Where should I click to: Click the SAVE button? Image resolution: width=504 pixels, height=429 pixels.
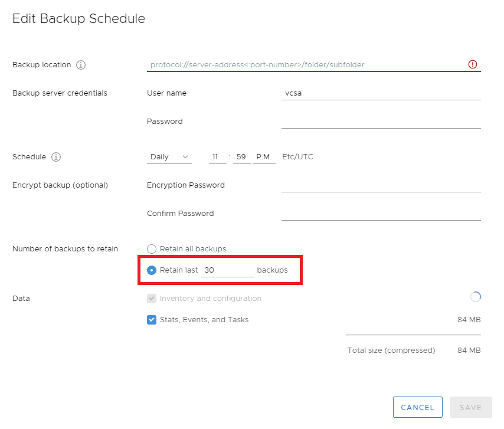coord(470,407)
